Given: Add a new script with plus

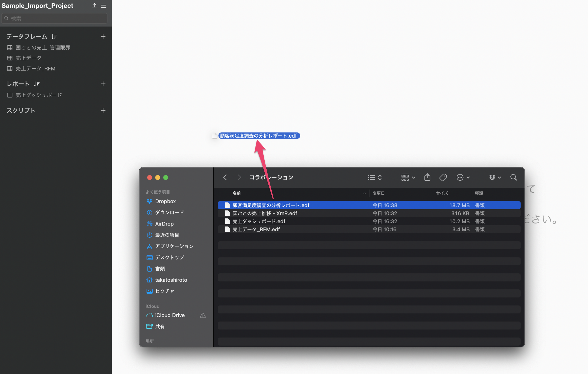Looking at the screenshot, I should tap(103, 110).
